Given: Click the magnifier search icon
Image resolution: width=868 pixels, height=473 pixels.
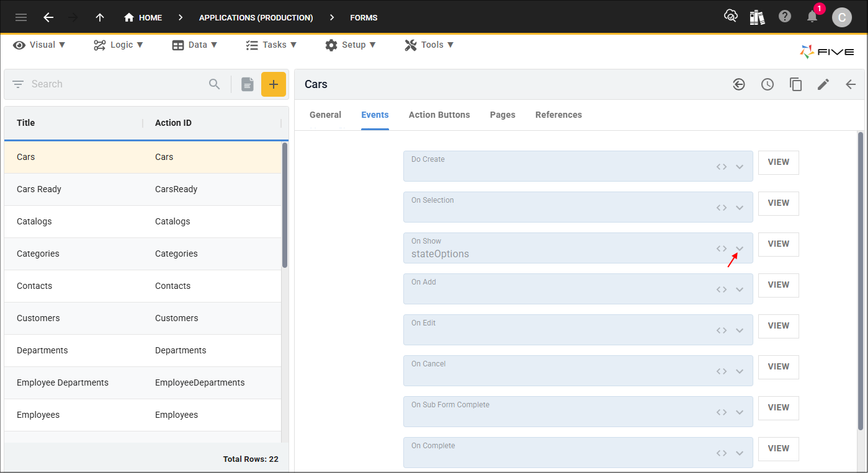Looking at the screenshot, I should pos(215,84).
